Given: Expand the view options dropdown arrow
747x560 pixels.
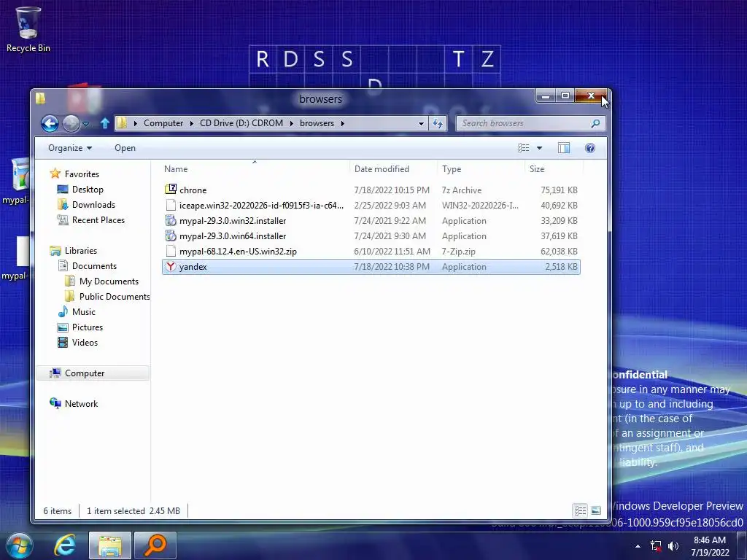Looking at the screenshot, I should pyautogui.click(x=539, y=148).
